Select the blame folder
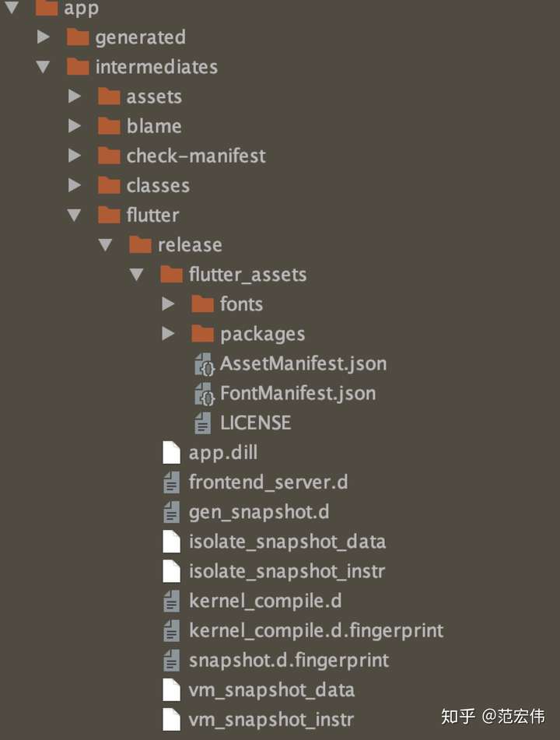This screenshot has height=740, width=560. (x=154, y=126)
